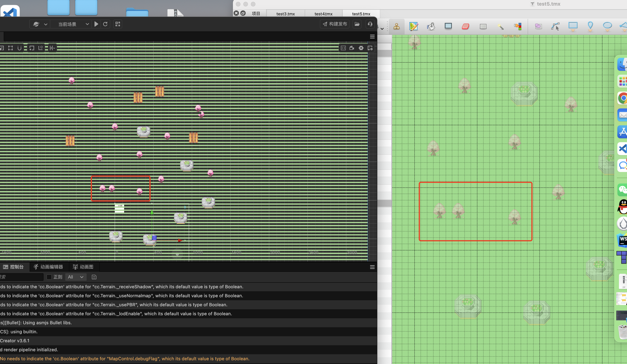The height and width of the screenshot is (364, 627).
Task: Select the Magic Wand tool
Action: [x=501, y=26]
